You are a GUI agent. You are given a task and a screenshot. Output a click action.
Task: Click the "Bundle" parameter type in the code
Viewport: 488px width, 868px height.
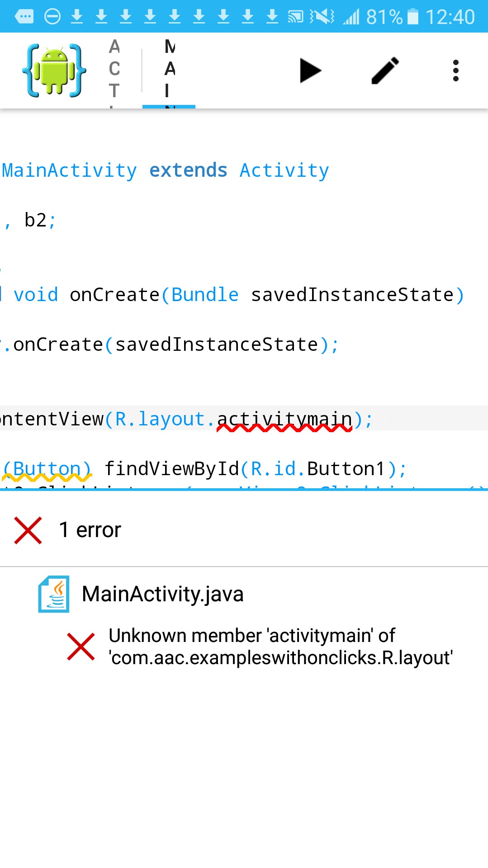(205, 295)
